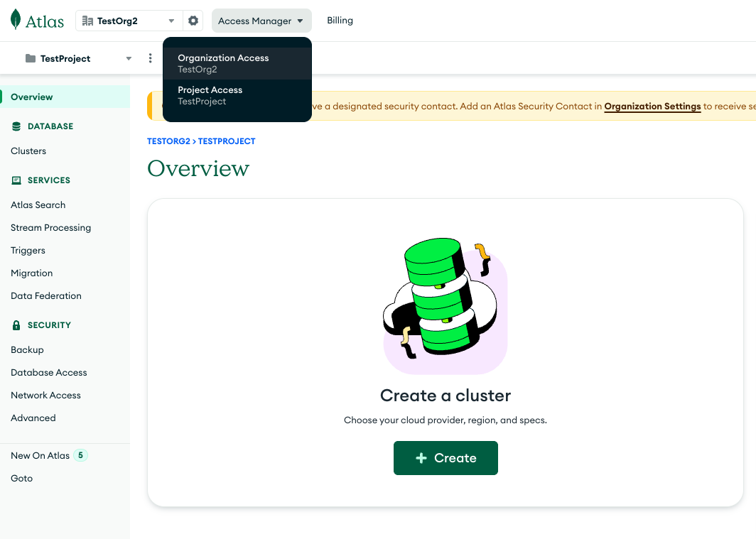Open the TestOrg2 organization dropdown

tap(170, 21)
